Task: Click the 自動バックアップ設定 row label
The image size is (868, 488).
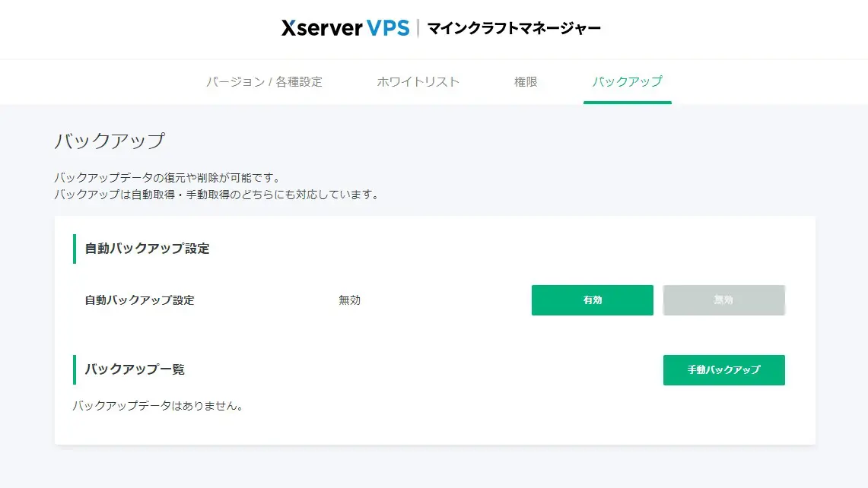Action: [139, 300]
